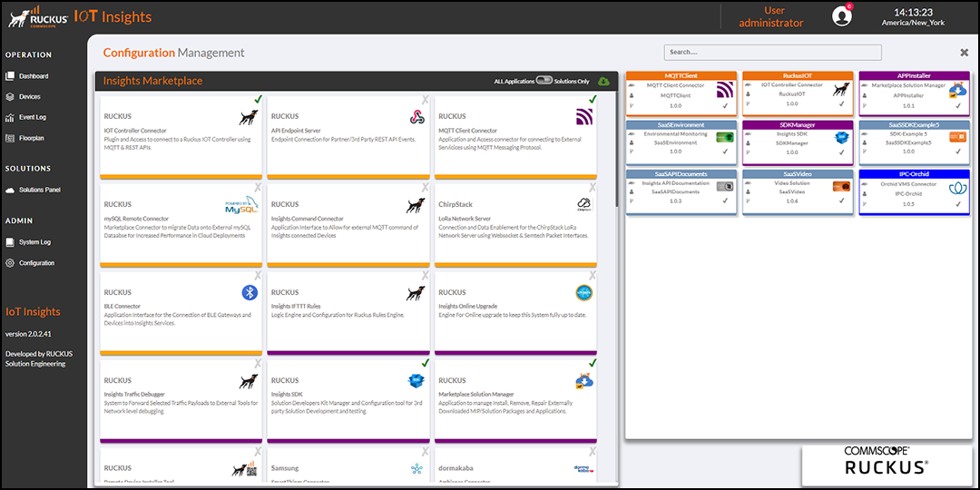This screenshot has width=980, height=490.
Task: Click the Insights Traffic Debugger dog icon
Action: click(248, 380)
